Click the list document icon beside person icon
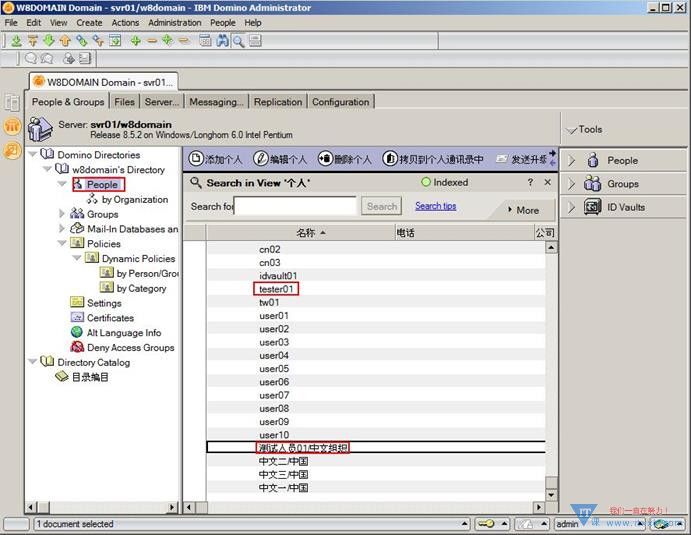 (x=85, y=58)
